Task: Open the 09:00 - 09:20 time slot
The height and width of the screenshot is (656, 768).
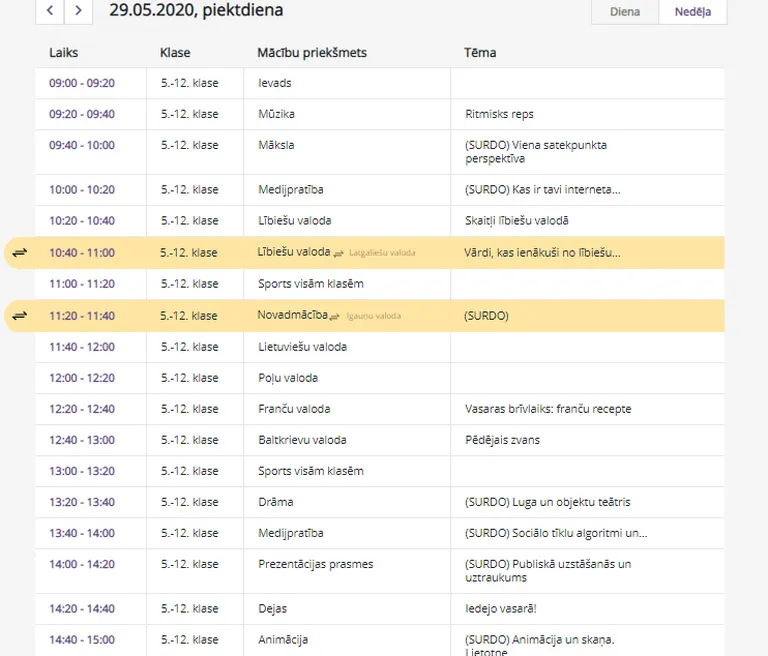Action: point(82,83)
